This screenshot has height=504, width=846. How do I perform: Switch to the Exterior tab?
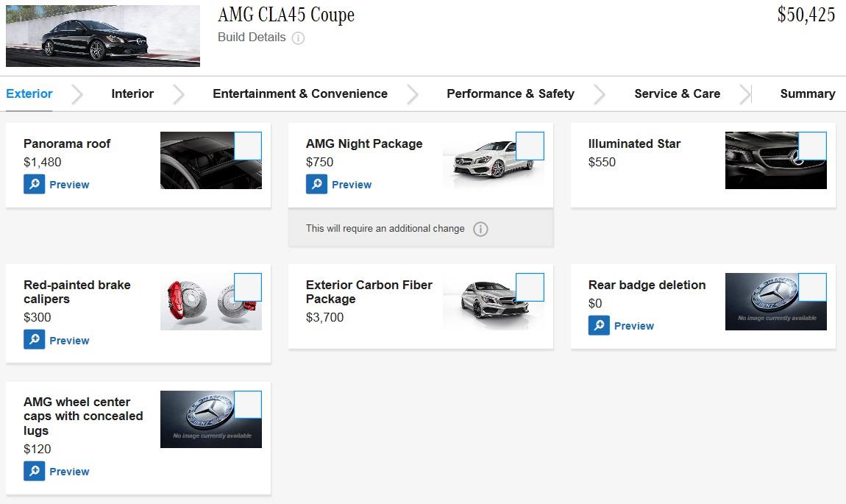click(x=29, y=93)
